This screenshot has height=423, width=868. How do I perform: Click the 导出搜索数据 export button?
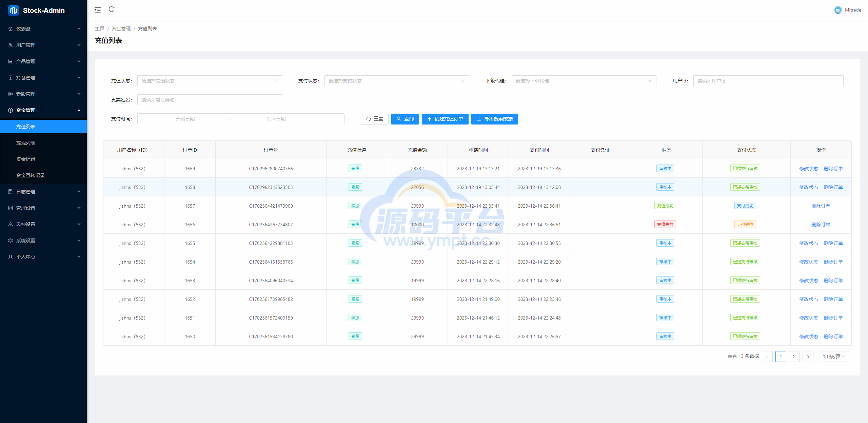(x=494, y=119)
